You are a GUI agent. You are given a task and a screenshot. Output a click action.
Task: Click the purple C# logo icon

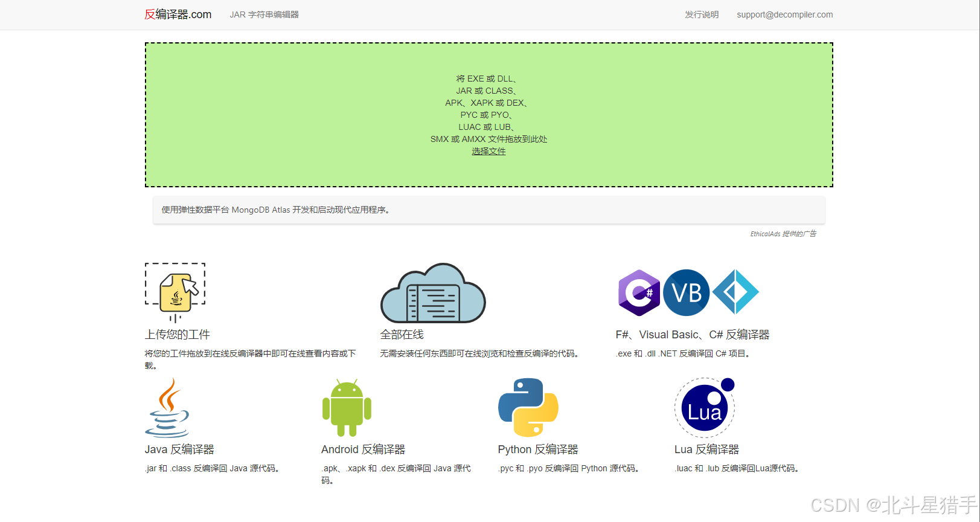639,293
